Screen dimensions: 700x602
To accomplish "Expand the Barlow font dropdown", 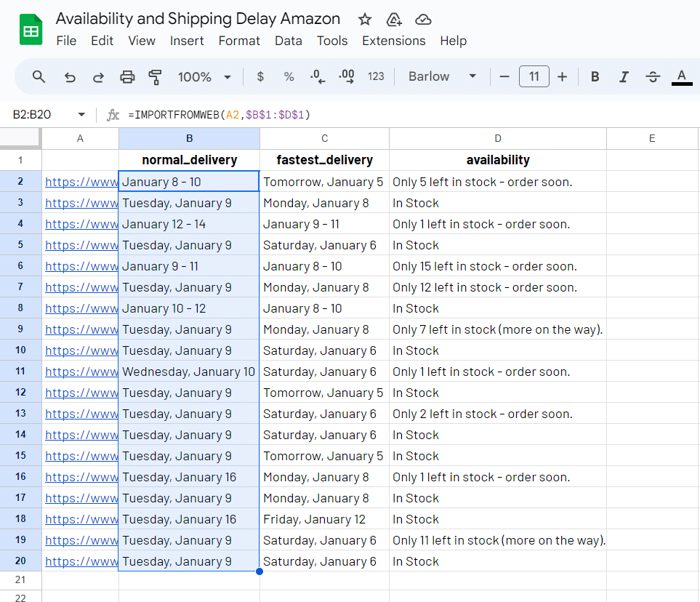I will [x=442, y=76].
